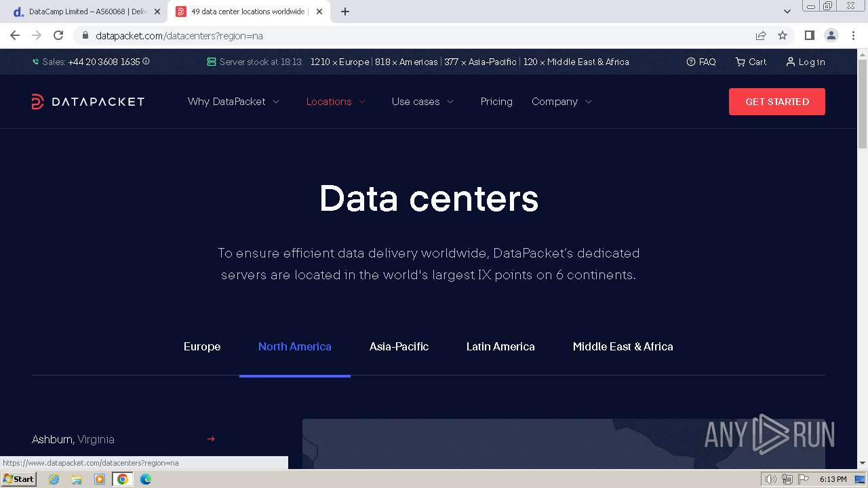Click the GET STARTED button
This screenshot has width=868, height=488.
[777, 102]
